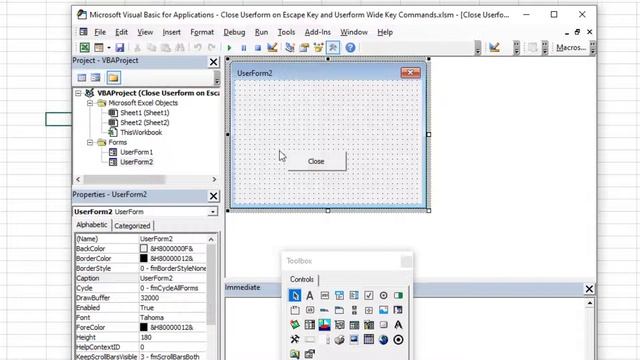Choose the Image control in Toolbox
Screen dimensions: 640x360
(x=383, y=310)
